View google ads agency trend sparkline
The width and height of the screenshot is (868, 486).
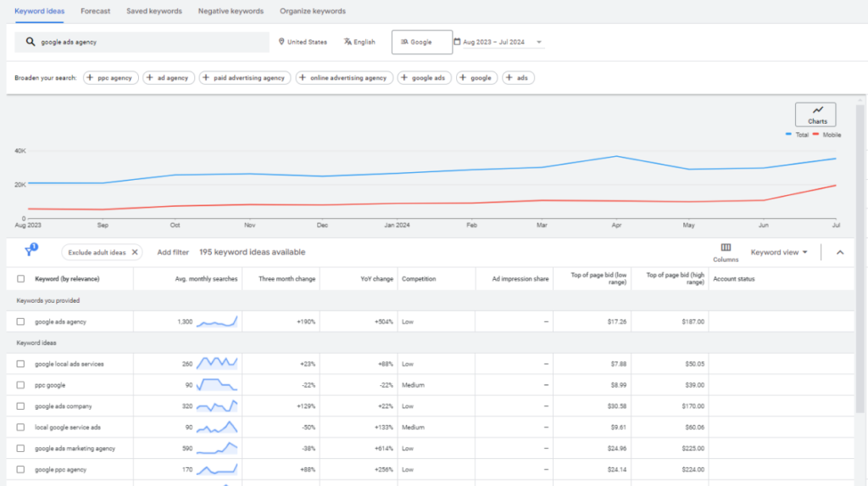coord(217,321)
